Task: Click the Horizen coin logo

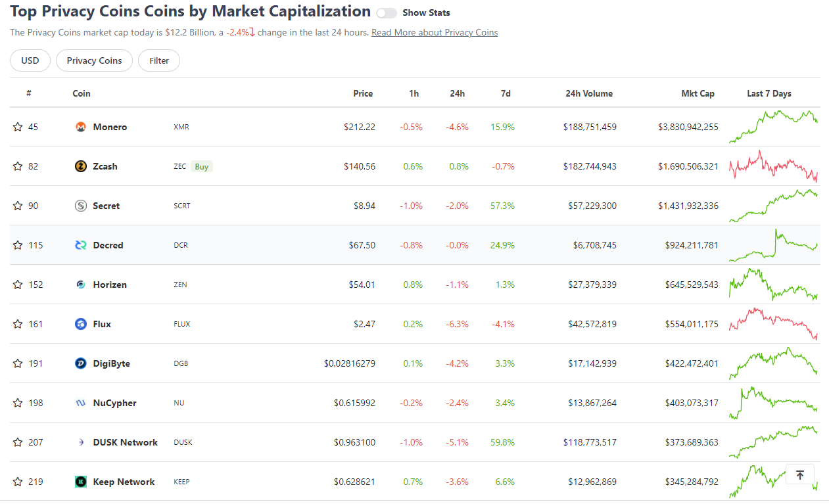Action: 80,284
